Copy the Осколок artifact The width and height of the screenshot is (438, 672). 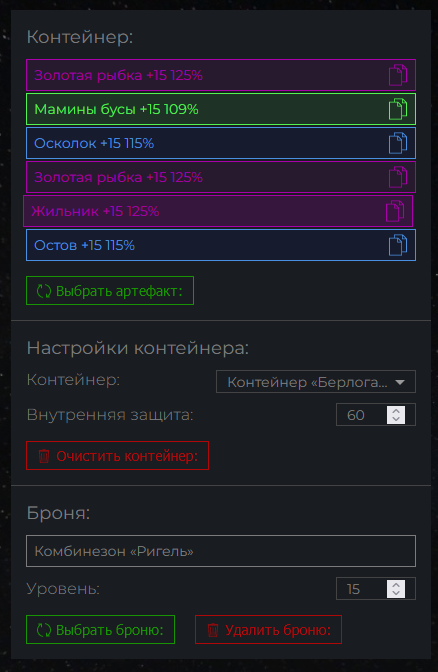[x=398, y=143]
